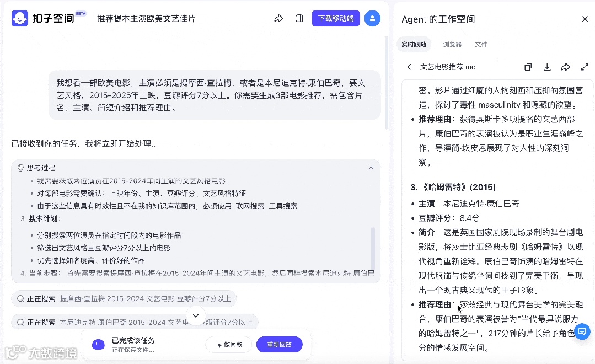
Task: Share the 文艺电影推荐.md file
Action: point(565,67)
